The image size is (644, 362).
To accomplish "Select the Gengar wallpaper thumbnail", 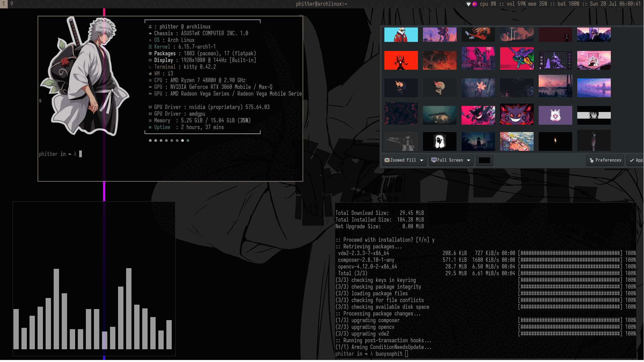I will pos(517,115).
